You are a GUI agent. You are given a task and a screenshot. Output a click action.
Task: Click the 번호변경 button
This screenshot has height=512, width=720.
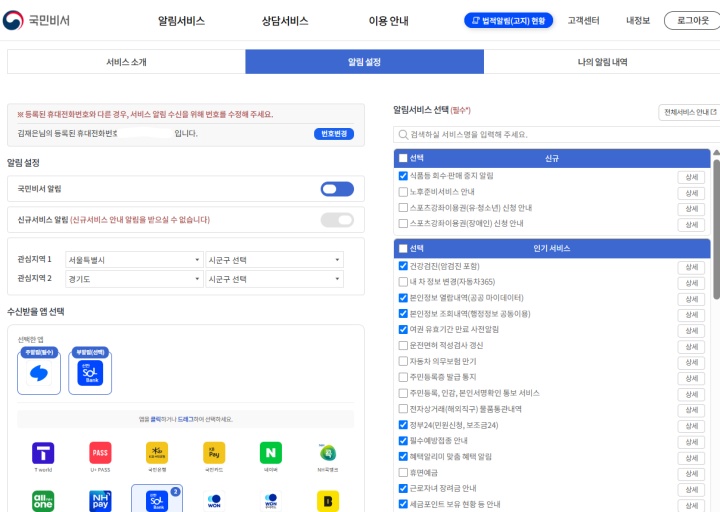(x=334, y=134)
